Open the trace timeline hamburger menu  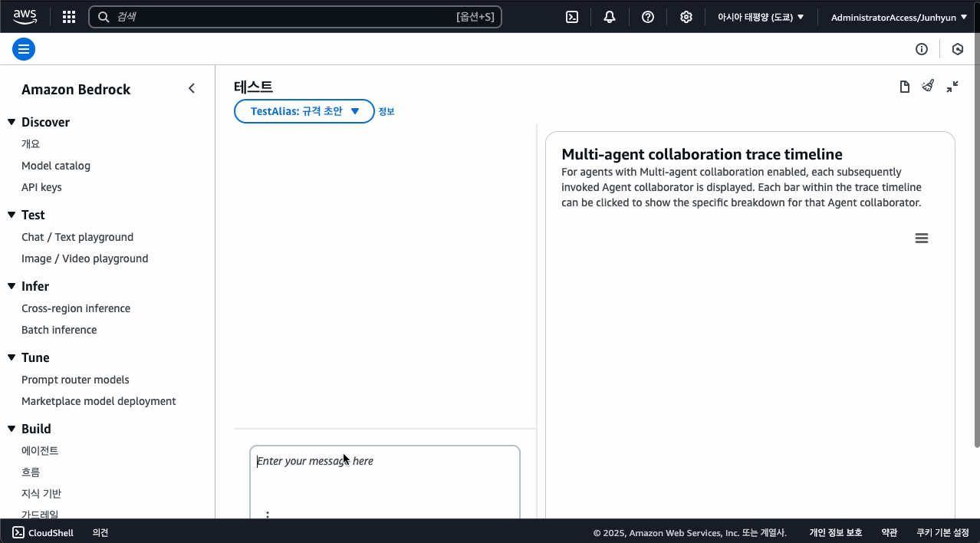coord(922,239)
